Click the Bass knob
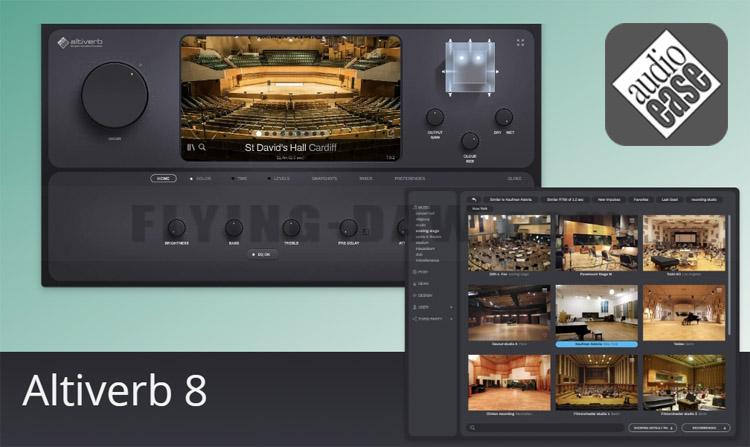This screenshot has height=447, width=750. [x=234, y=228]
